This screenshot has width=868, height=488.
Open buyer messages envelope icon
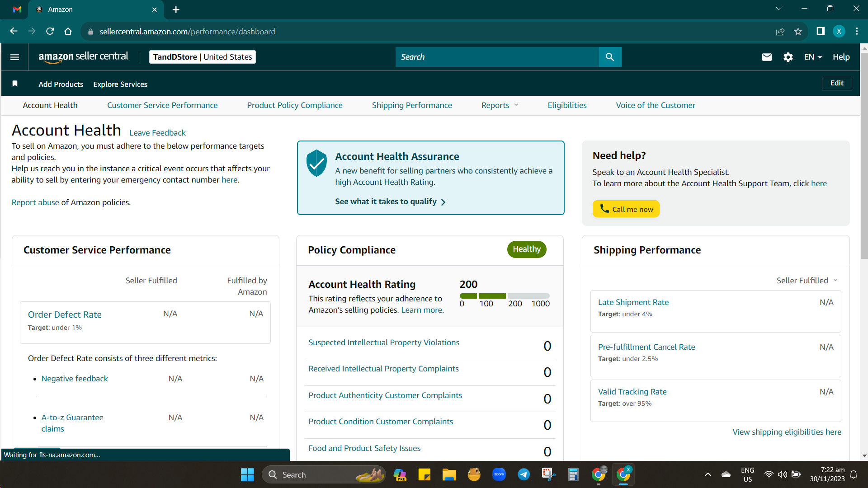click(x=767, y=57)
